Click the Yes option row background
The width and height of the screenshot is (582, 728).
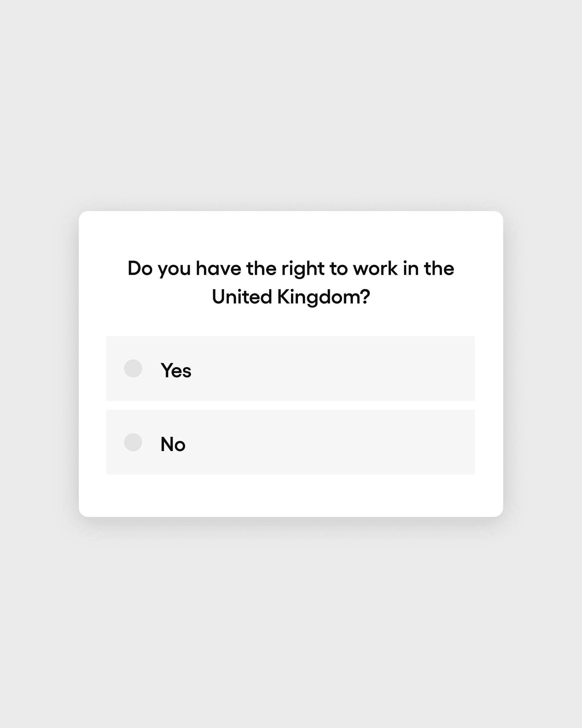[304, 368]
